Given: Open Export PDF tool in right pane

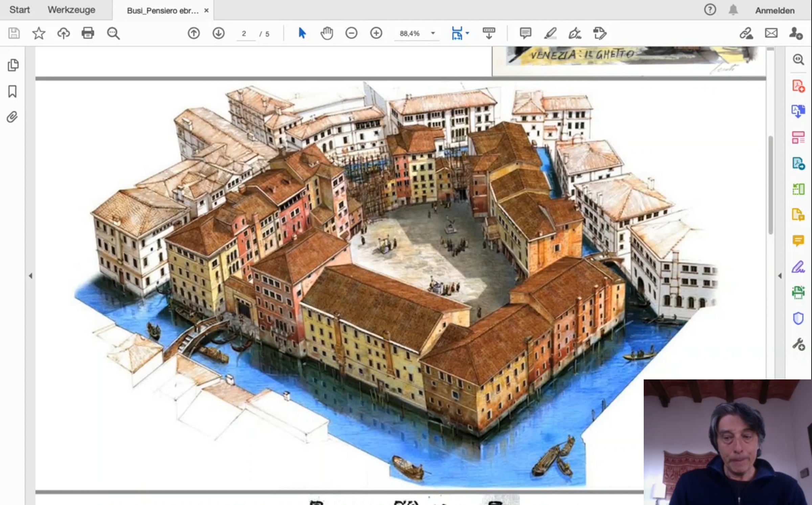Looking at the screenshot, I should [798, 111].
